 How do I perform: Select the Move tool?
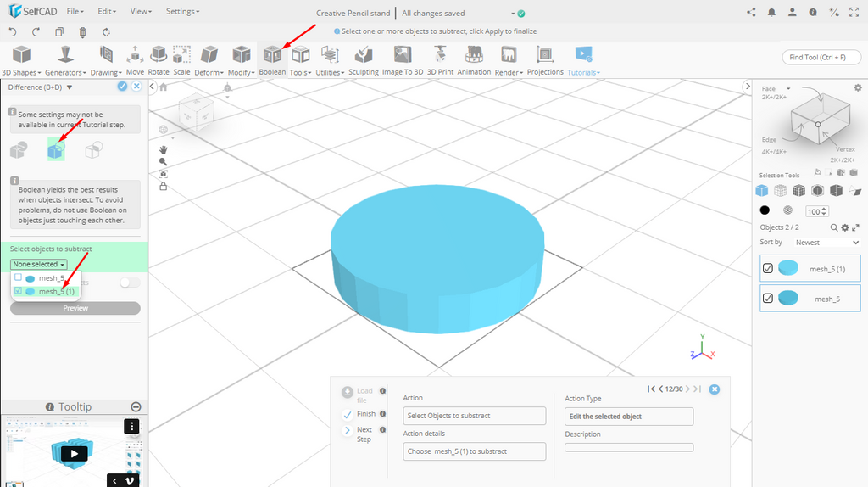coord(135,61)
